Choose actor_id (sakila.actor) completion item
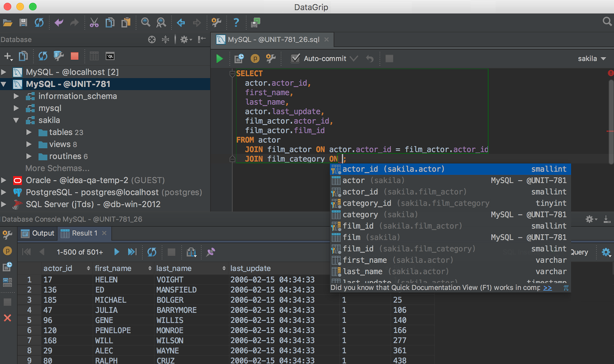614x364 pixels. click(x=450, y=169)
